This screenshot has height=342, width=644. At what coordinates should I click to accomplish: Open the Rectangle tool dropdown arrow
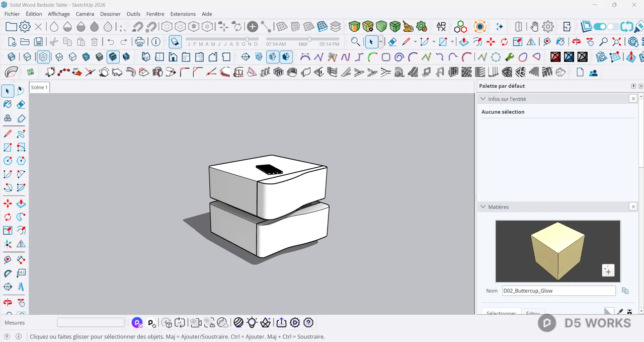[452, 42]
